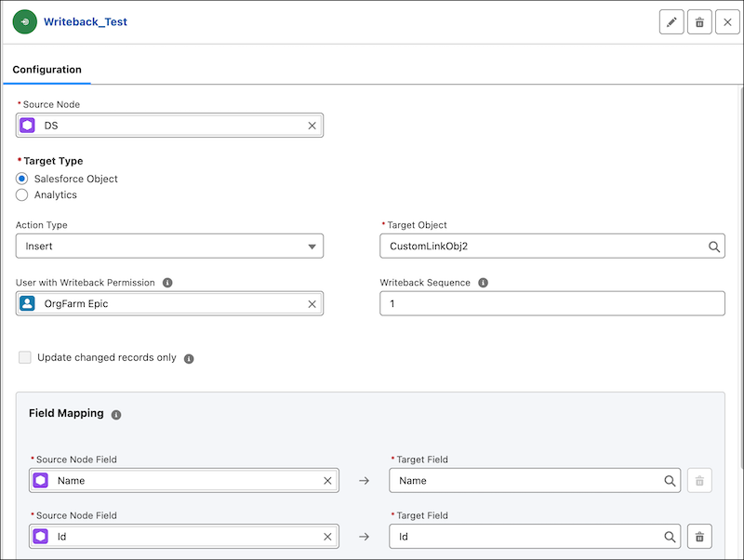Screen dimensions: 744x560
Task: Click the Writeback Sequence input field
Action: (552, 303)
